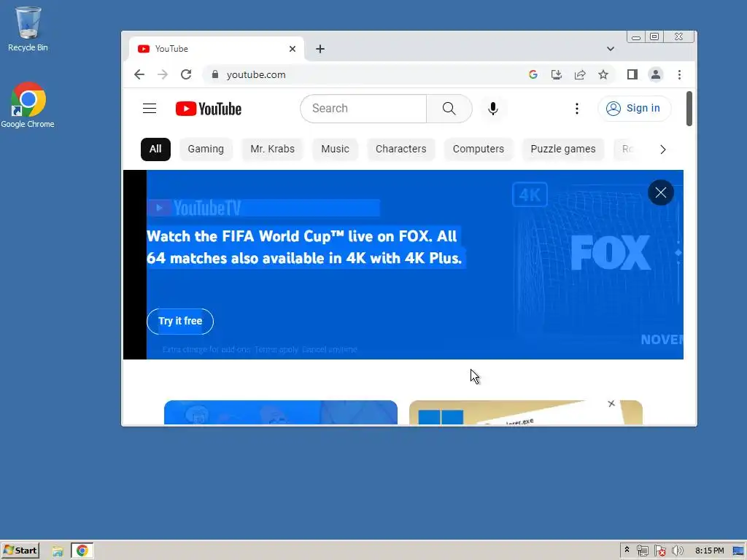The height and width of the screenshot is (560, 747).
Task: Select the Mr. Krabs filter chip
Action: pos(273,149)
